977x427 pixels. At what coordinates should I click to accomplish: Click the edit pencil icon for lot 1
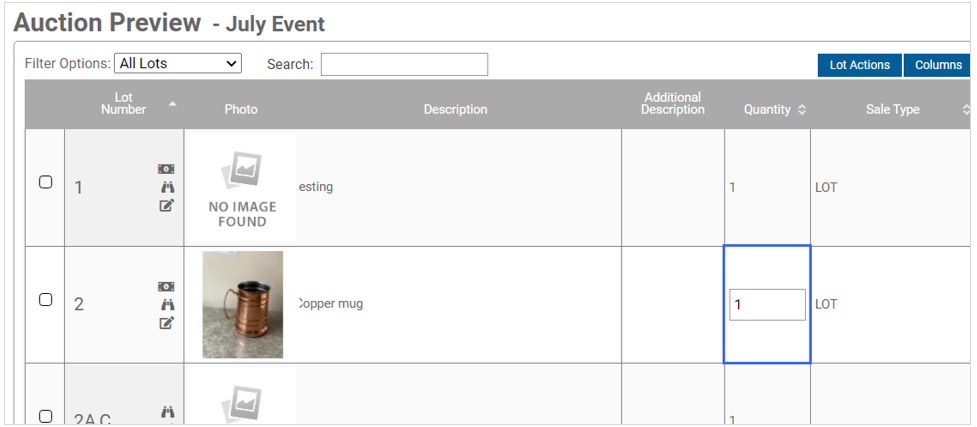click(x=166, y=205)
